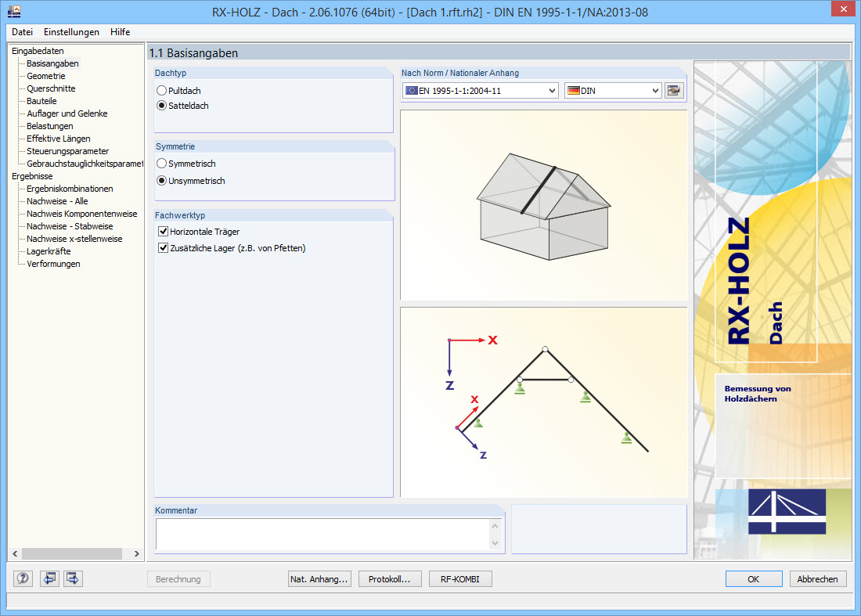The height and width of the screenshot is (616, 861).
Task: Click the RF-KOMBI button
Action: tap(460, 579)
